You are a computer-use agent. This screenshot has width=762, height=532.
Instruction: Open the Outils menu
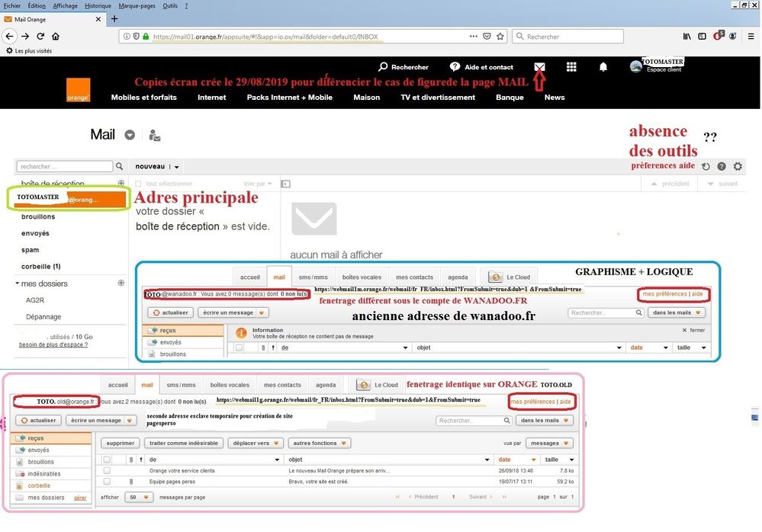tap(170, 6)
